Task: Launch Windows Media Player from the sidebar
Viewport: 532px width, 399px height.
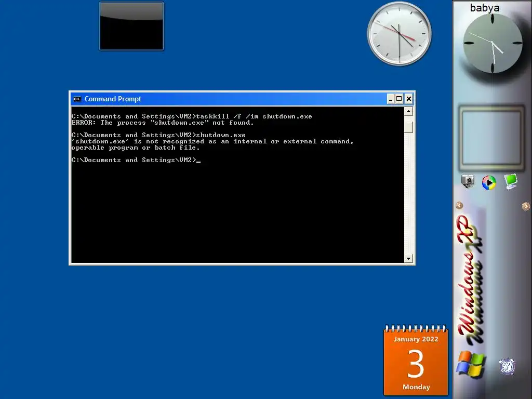Action: tap(489, 182)
